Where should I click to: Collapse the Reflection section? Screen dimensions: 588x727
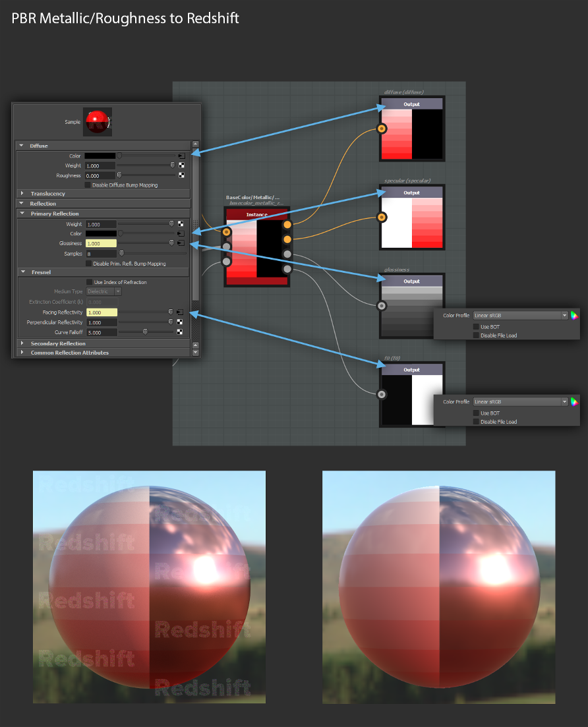pyautogui.click(x=21, y=203)
